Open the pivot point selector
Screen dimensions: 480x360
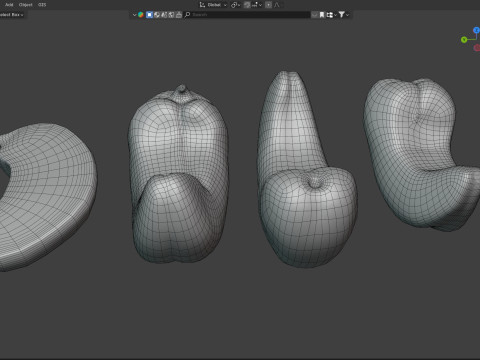click(235, 5)
